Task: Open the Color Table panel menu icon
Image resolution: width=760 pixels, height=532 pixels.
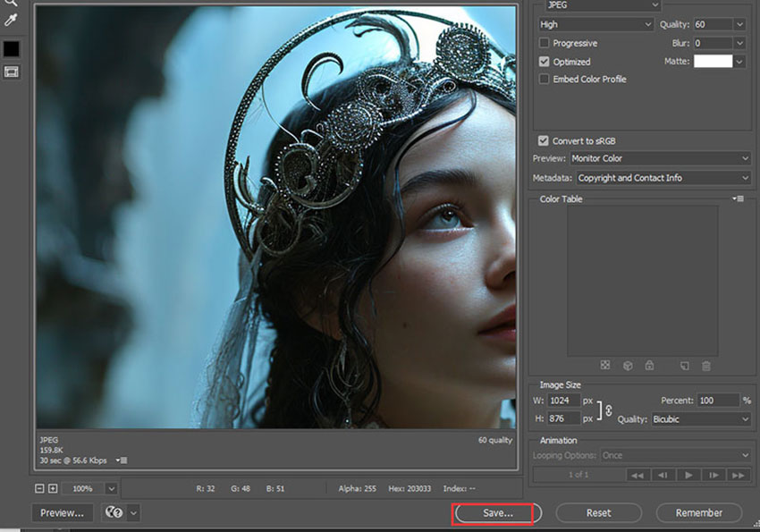Action: tap(739, 198)
